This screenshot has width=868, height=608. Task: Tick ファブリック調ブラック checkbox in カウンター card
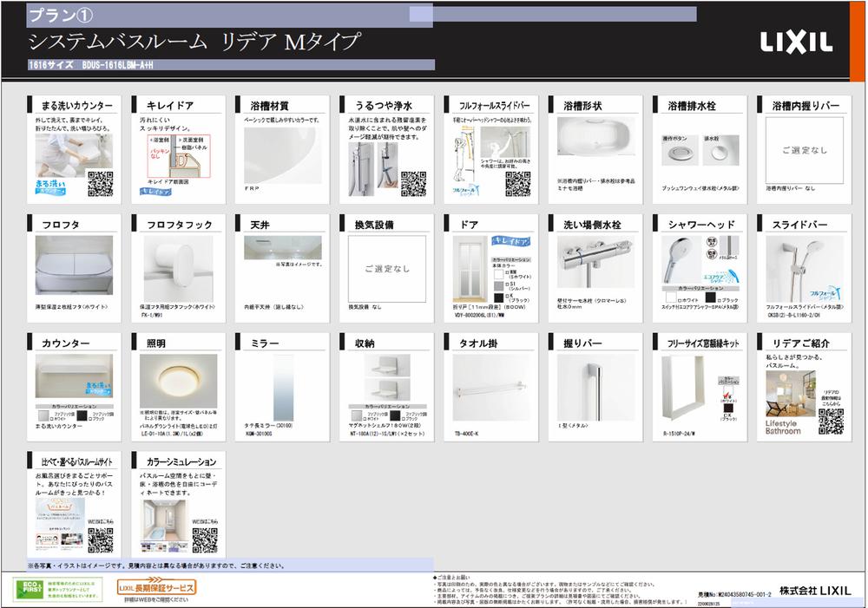tap(92, 418)
